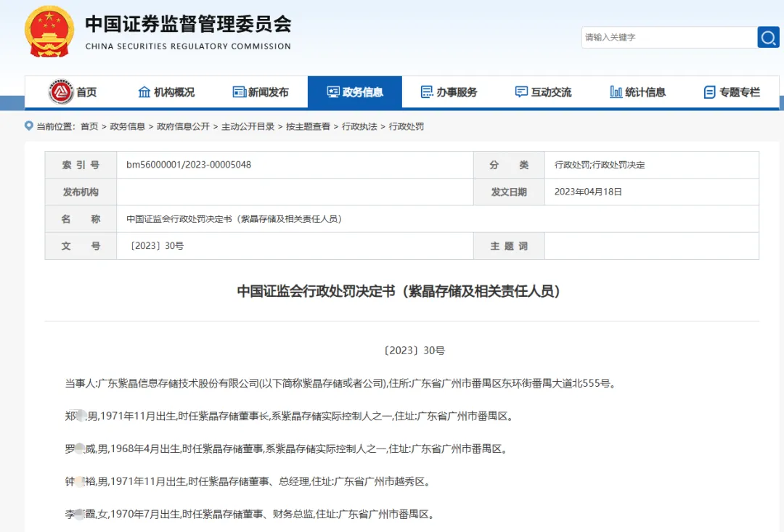Click the paragraph mentioning 总经理 越秀区
The width and height of the screenshot is (784, 532).
[x=248, y=481]
